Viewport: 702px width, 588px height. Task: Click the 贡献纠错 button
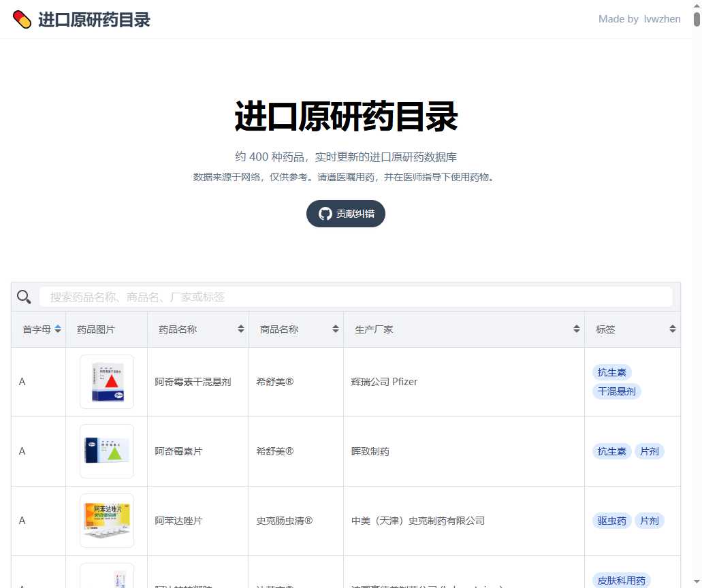tap(345, 213)
